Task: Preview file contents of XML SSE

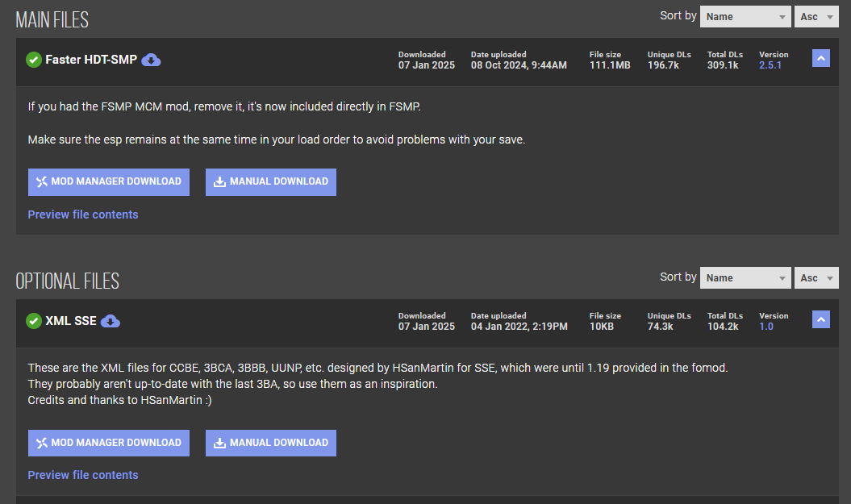Action: click(x=83, y=475)
